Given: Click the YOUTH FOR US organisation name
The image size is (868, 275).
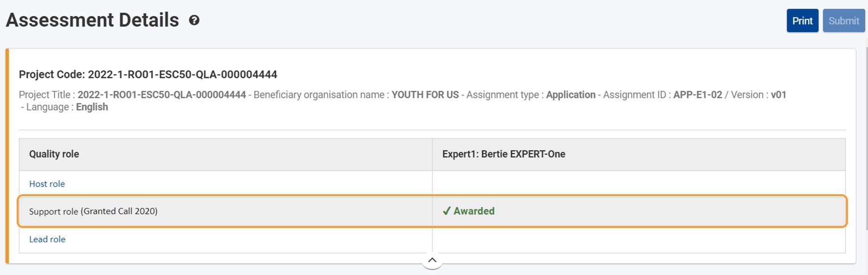Looking at the screenshot, I should [425, 95].
